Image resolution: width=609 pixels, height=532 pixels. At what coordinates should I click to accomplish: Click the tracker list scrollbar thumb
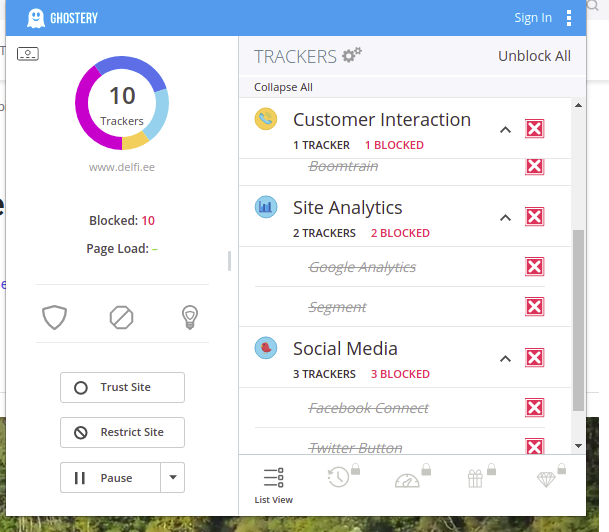(x=578, y=320)
